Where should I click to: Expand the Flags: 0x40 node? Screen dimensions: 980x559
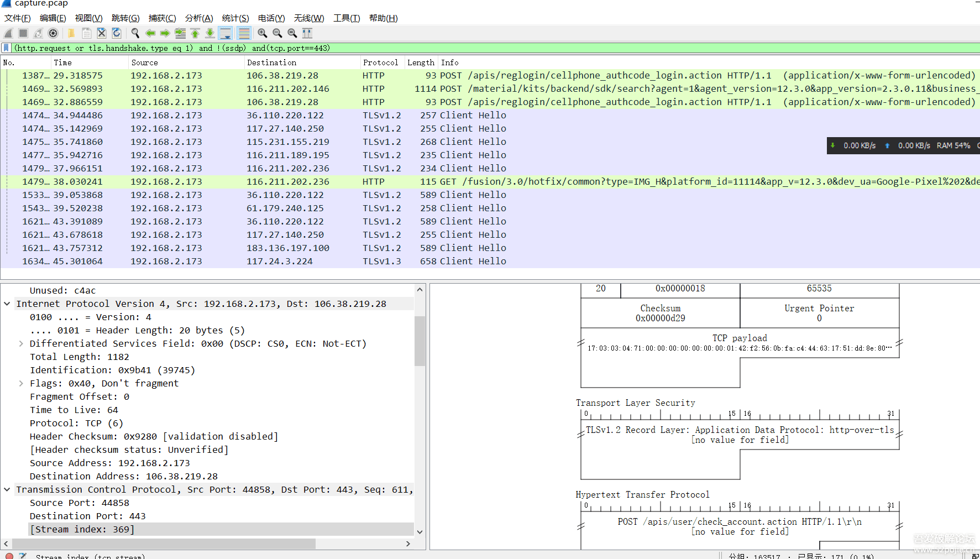click(x=21, y=383)
